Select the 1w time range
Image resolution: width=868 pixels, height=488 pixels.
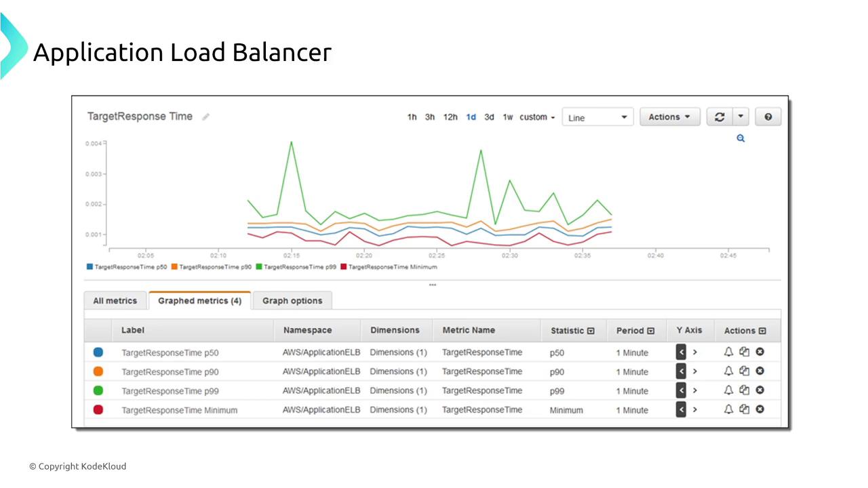coord(507,117)
